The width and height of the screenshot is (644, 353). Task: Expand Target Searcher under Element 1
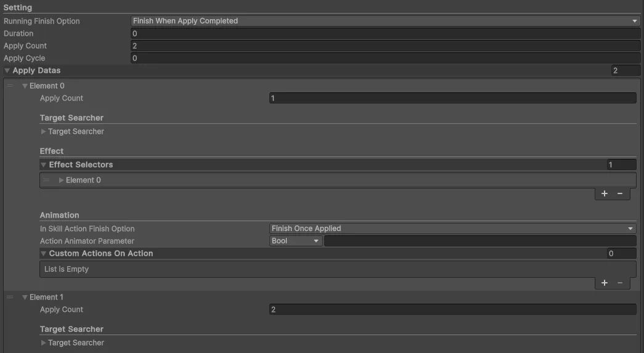pyautogui.click(x=44, y=343)
